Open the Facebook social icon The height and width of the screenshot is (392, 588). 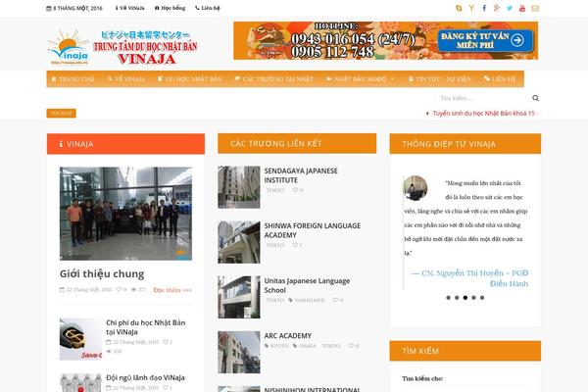(484, 8)
